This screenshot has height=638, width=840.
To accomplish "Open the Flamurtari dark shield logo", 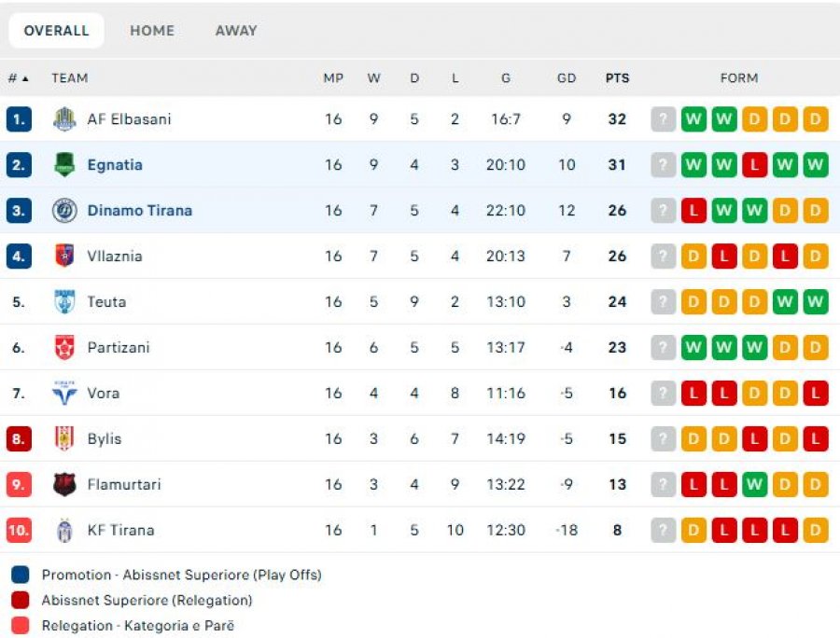I will (x=64, y=484).
